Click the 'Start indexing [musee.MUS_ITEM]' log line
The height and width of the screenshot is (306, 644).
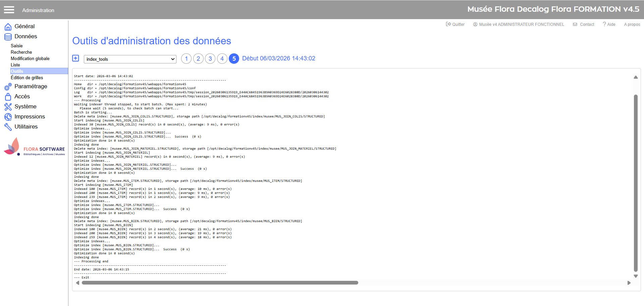click(x=103, y=185)
